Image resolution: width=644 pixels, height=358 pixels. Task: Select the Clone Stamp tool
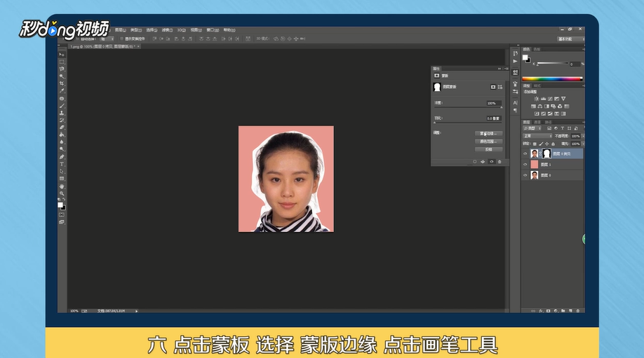click(62, 113)
